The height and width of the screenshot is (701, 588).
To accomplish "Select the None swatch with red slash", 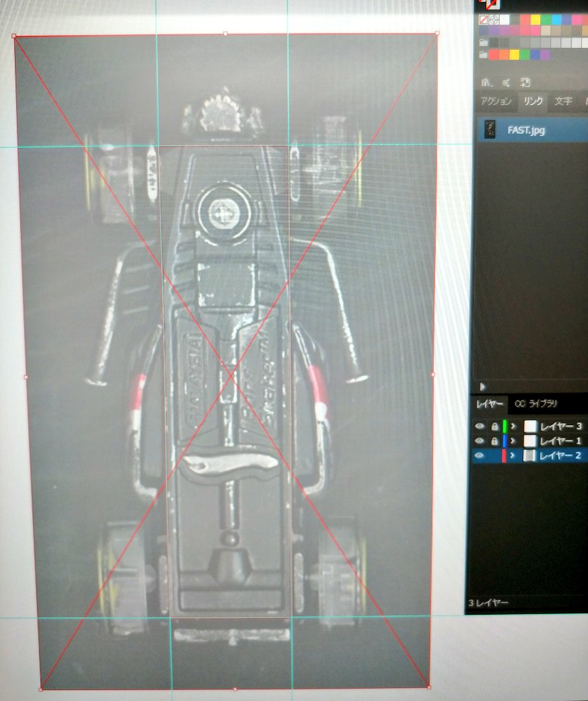I will [x=483, y=20].
